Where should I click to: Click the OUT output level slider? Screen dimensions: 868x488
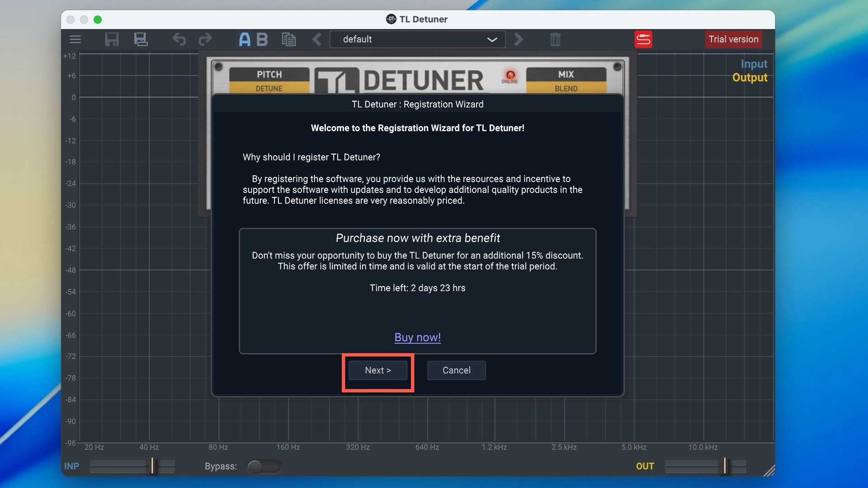click(x=705, y=466)
